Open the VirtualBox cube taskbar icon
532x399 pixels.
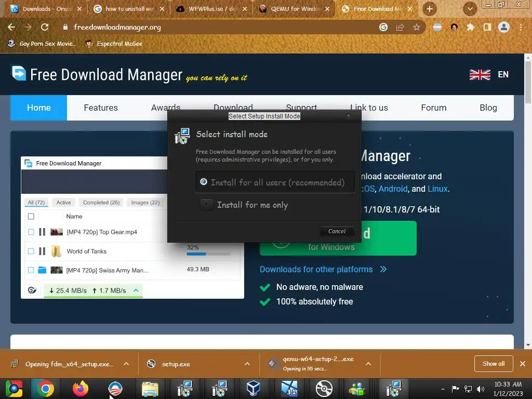[x=254, y=389]
